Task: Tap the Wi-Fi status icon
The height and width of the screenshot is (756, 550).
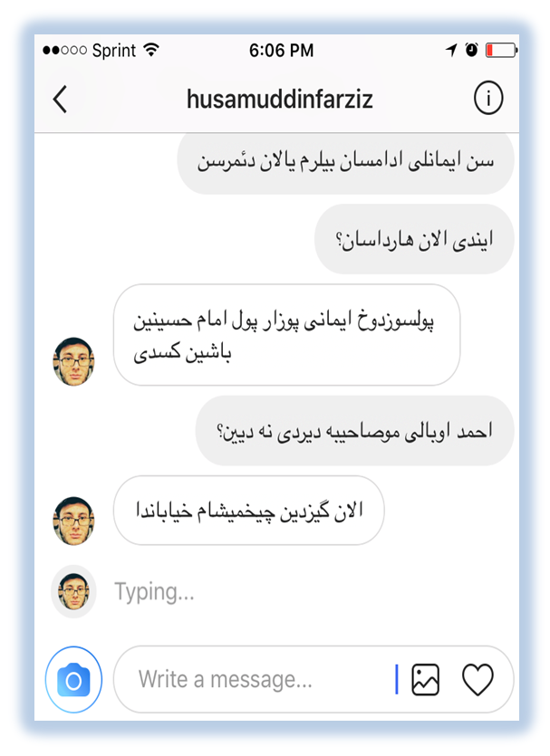Action: coord(151,51)
